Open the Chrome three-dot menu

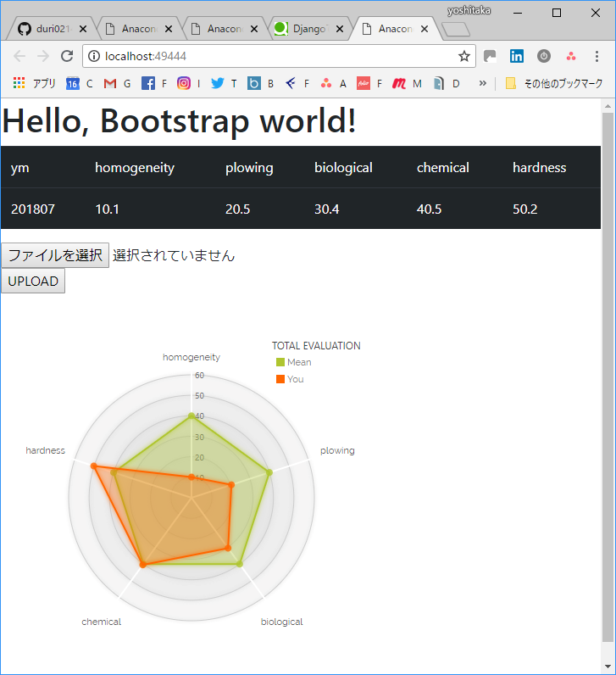click(597, 57)
